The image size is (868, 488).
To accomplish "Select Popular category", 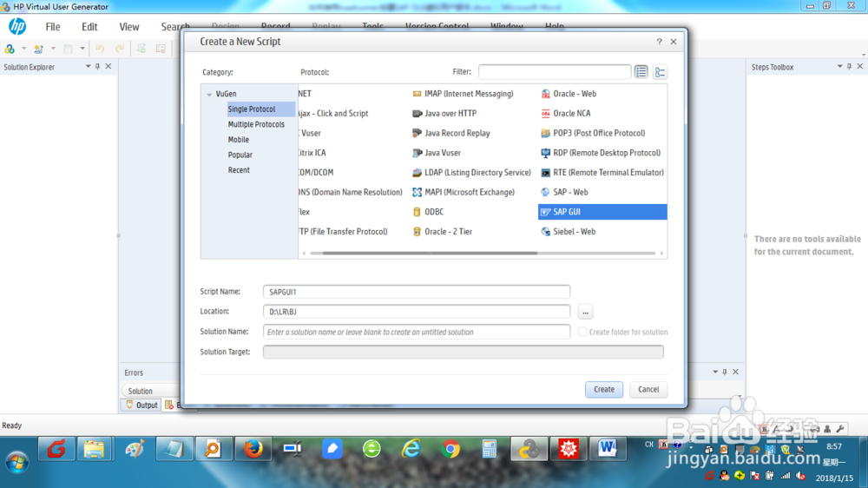I will [x=240, y=155].
